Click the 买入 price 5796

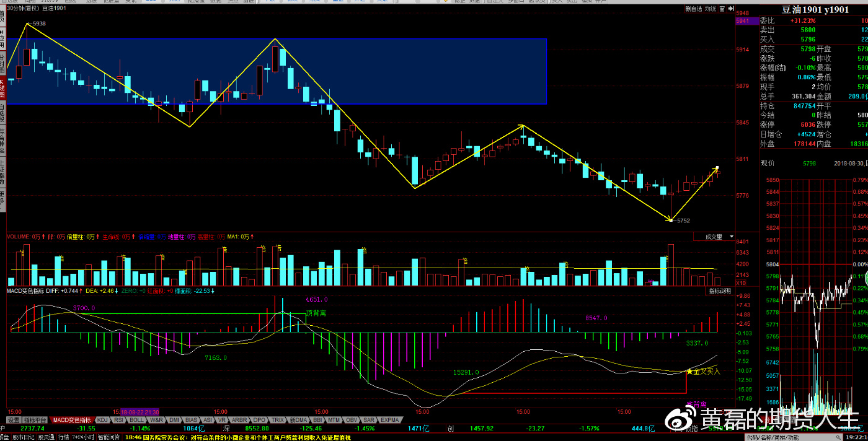pos(808,40)
